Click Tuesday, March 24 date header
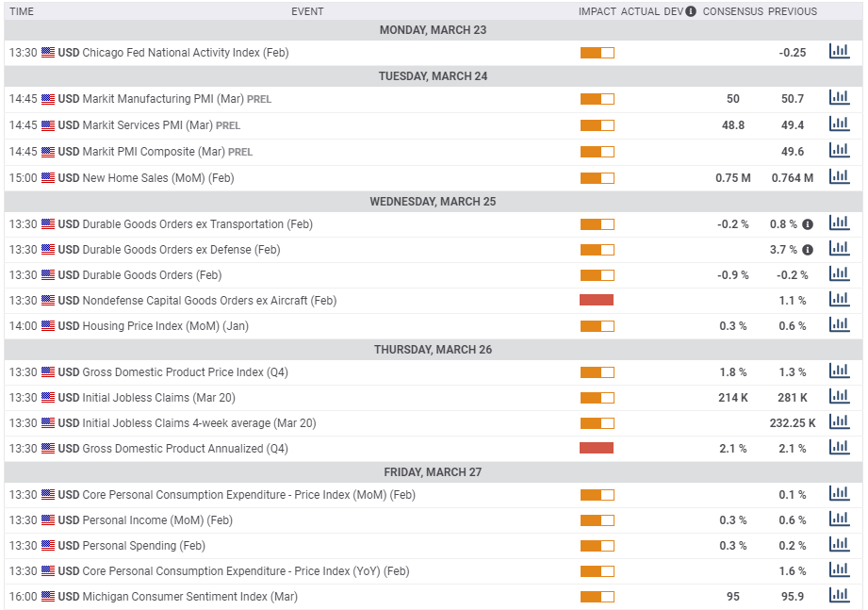The image size is (868, 610). pos(433,75)
